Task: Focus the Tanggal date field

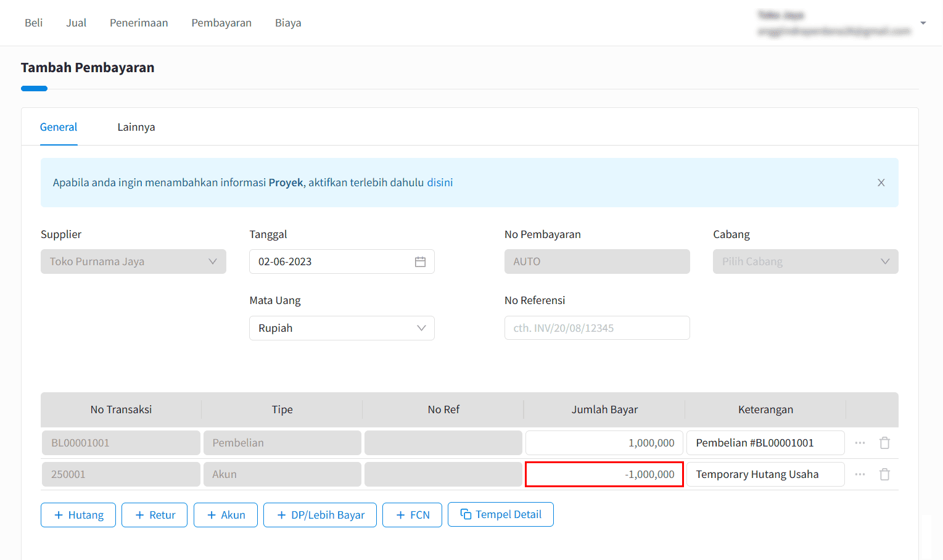Action: coord(342,261)
